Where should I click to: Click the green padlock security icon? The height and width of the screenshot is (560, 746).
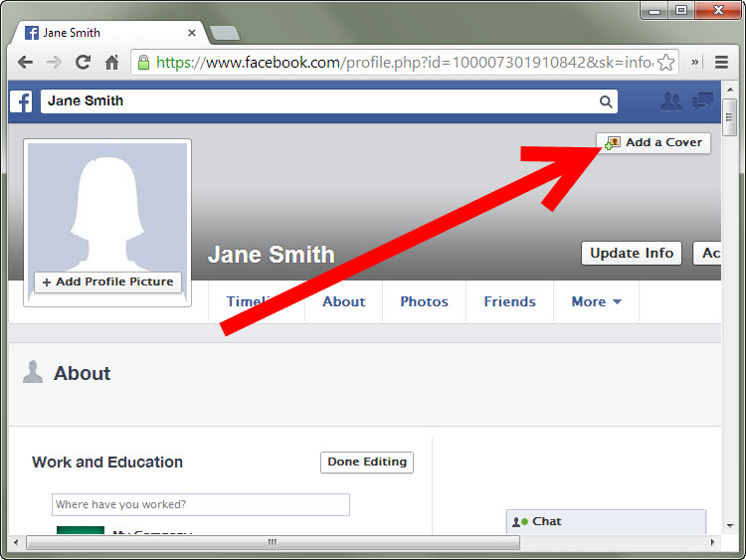tap(143, 63)
